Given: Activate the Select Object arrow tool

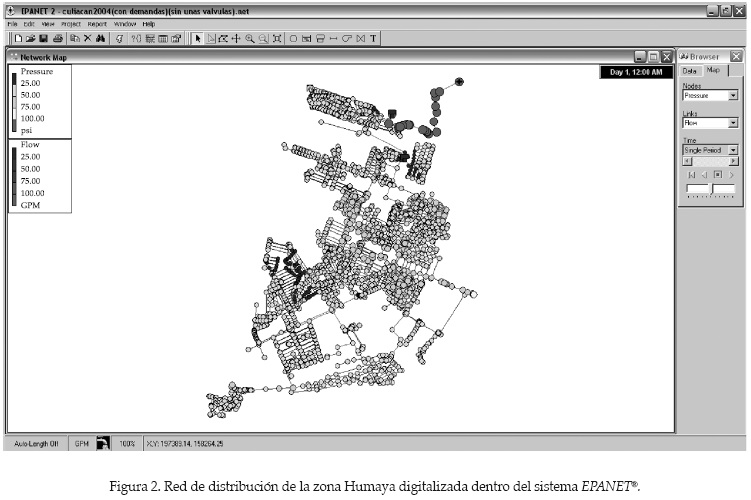Looking at the screenshot, I should click(x=197, y=38).
